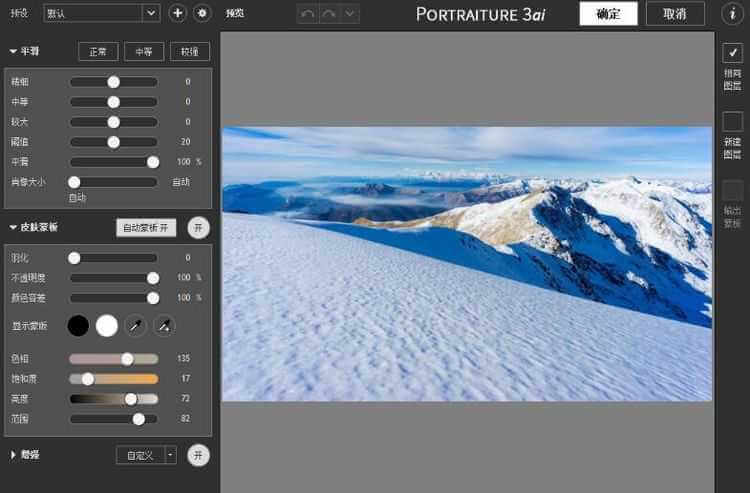
Task: Open preset settings gear icon
Action: tap(202, 13)
